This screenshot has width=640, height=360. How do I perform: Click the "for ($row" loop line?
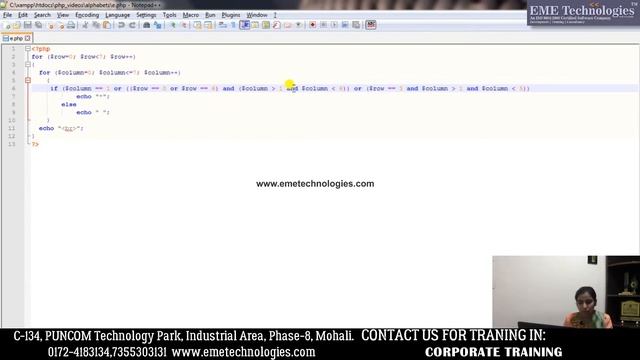coord(84,57)
